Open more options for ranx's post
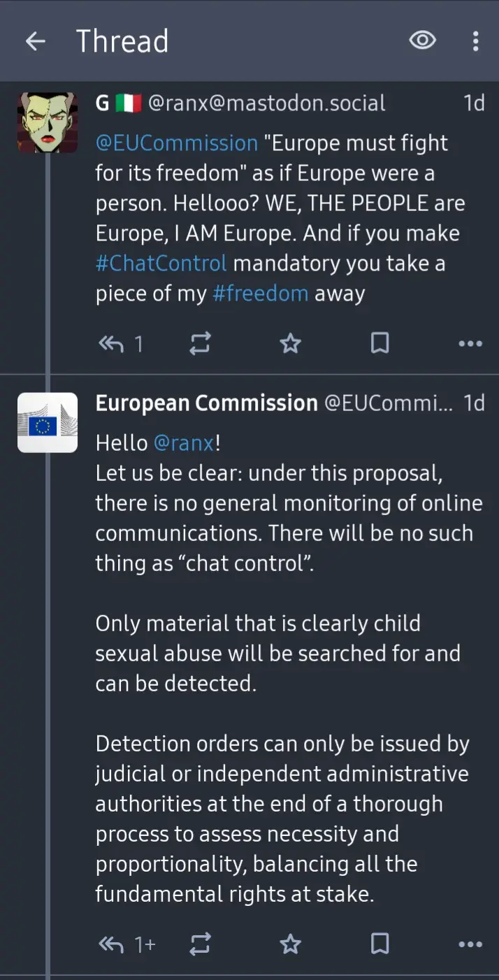 [470, 343]
